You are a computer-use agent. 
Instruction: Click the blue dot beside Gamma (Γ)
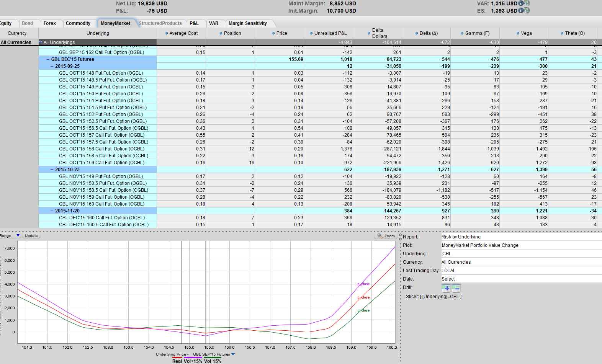[x=462, y=33]
